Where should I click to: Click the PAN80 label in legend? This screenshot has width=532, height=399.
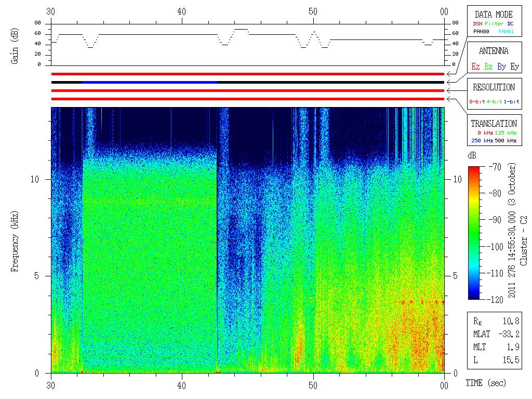(481, 32)
